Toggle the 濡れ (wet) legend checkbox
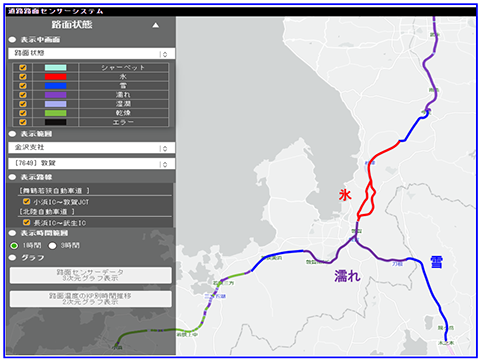The height and width of the screenshot is (361, 480). (23, 95)
